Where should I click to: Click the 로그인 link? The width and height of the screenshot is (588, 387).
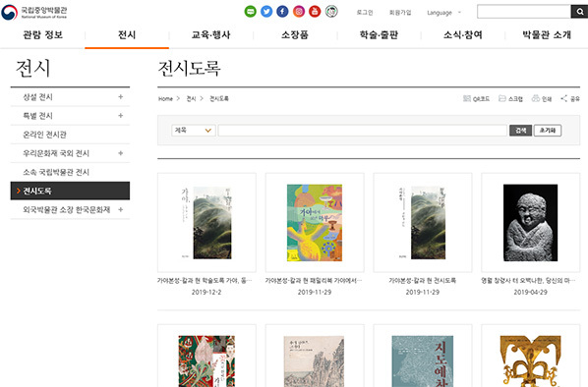365,13
